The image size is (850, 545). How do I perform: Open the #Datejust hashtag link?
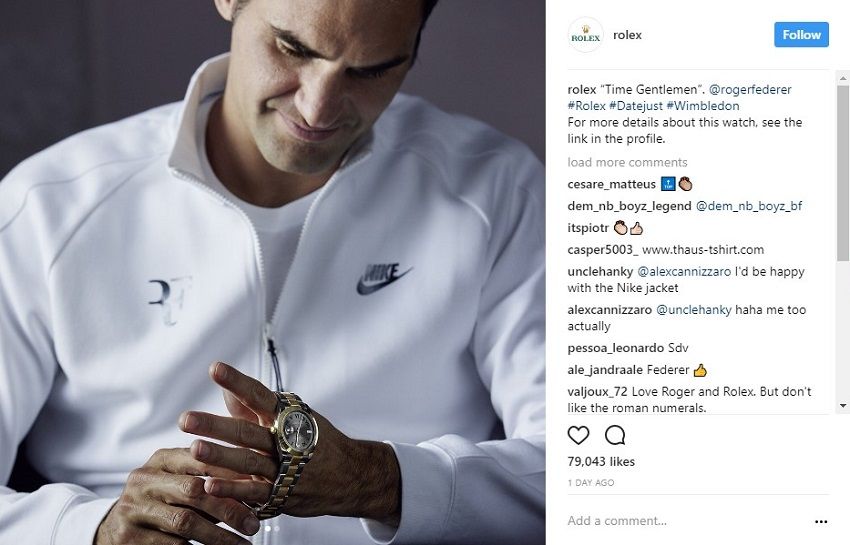(x=636, y=106)
